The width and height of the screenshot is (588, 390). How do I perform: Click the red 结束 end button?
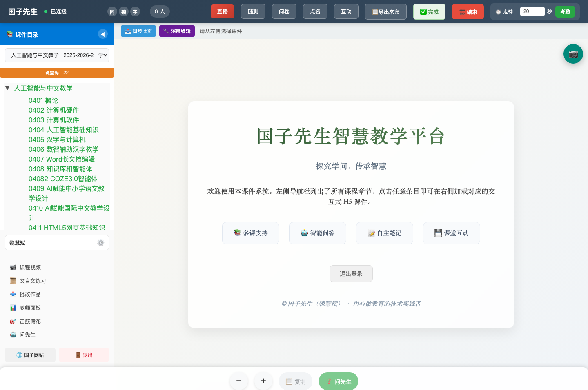pos(468,11)
